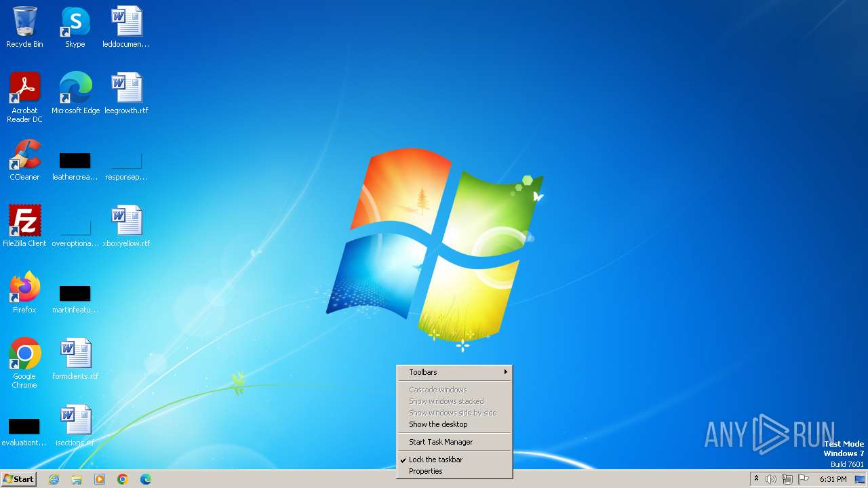868x488 pixels.
Task: Select the Skype desktop shortcut
Action: (75, 27)
